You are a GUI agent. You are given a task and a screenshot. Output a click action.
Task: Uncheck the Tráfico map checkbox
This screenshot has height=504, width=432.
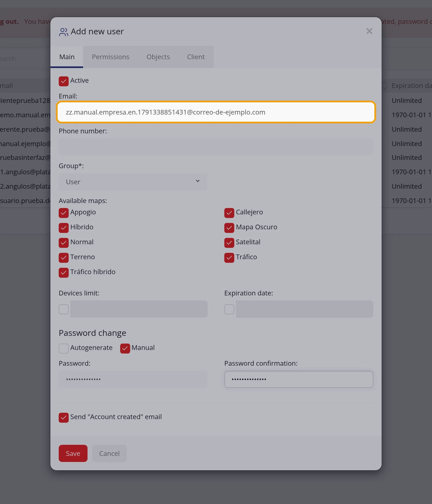coord(229,257)
